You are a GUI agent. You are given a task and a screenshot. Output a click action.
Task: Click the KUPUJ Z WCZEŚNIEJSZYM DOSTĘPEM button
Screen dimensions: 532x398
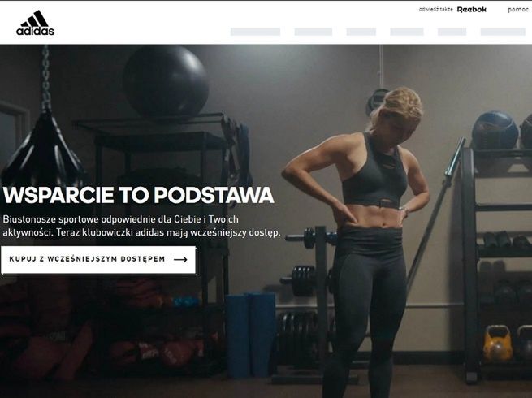tap(99, 260)
